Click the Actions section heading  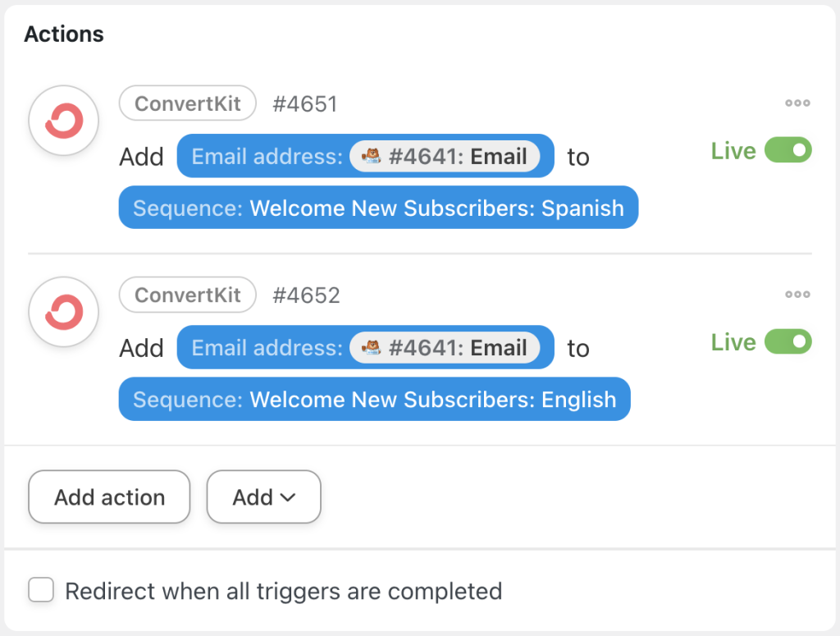click(x=63, y=34)
